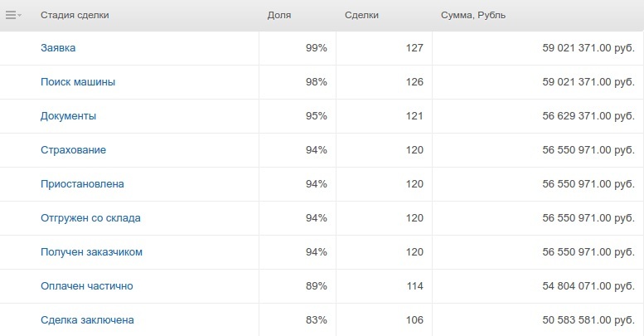Image resolution: width=644 pixels, height=336 pixels.
Task: Sort by the Доля column header
Action: (x=279, y=15)
